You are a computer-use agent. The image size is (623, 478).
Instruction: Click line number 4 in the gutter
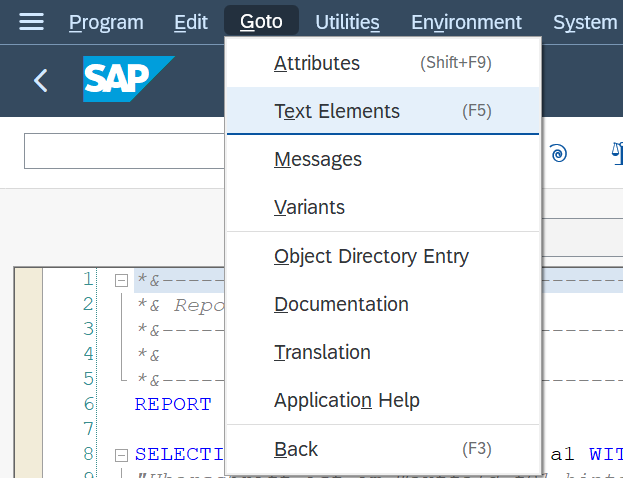coord(88,354)
